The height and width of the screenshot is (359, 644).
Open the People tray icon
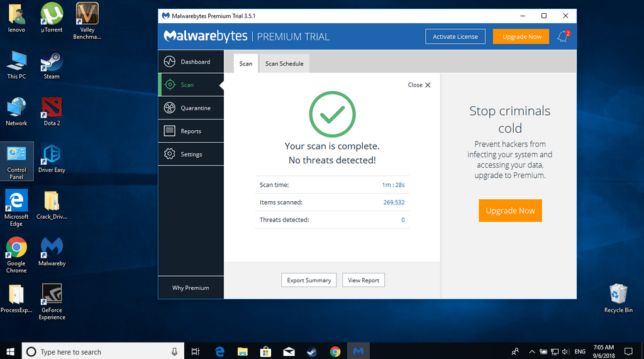click(515, 351)
